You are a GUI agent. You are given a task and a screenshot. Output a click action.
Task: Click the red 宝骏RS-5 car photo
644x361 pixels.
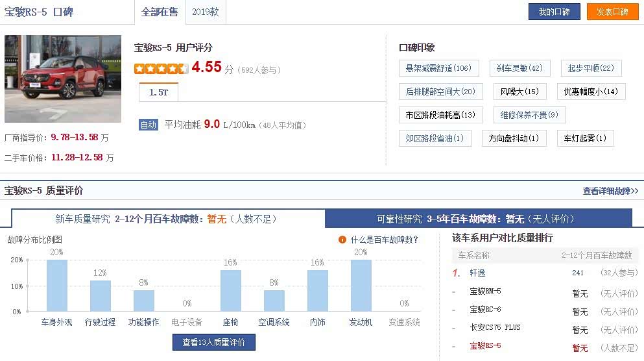point(63,79)
